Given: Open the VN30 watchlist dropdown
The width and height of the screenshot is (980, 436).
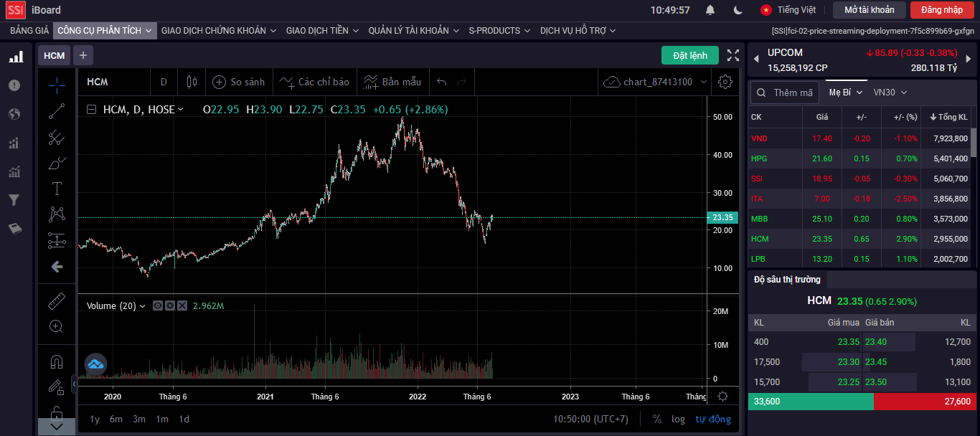Looking at the screenshot, I should pos(890,93).
